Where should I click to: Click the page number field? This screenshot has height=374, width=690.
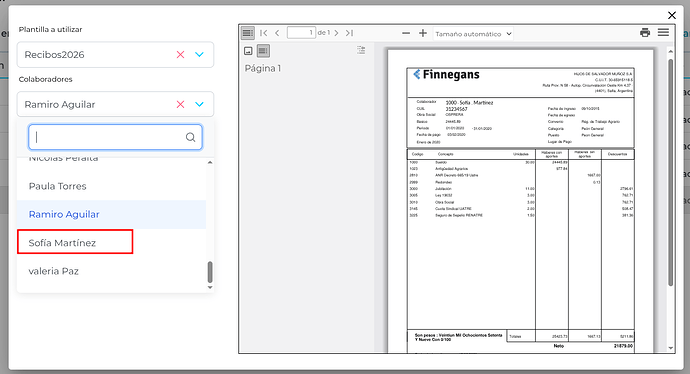(x=301, y=33)
